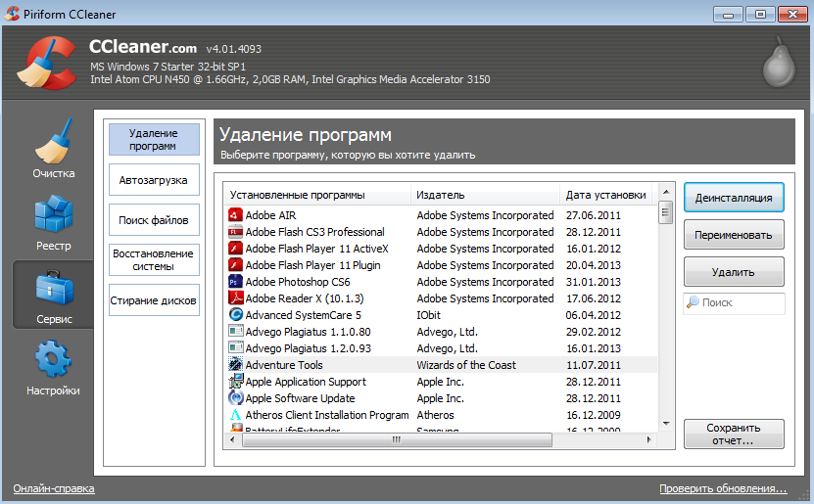Click vertical scrollbar up arrow
814x504 pixels.
click(x=666, y=192)
